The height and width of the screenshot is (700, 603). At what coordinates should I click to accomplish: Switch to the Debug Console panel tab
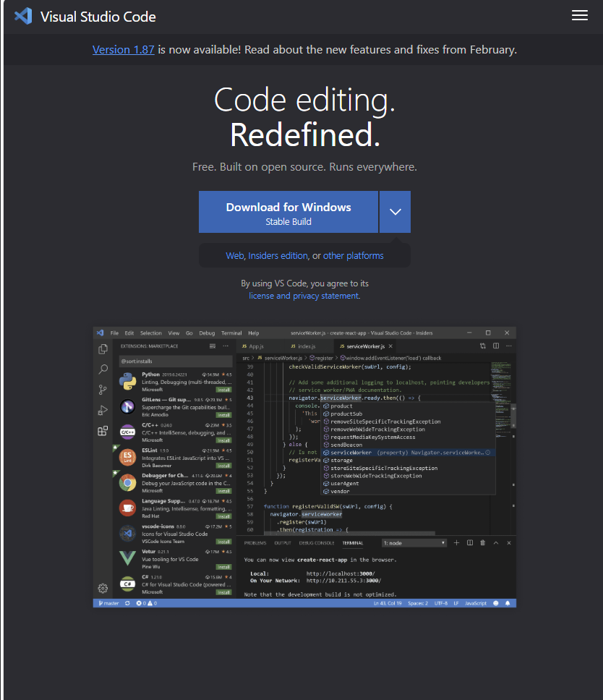317,543
